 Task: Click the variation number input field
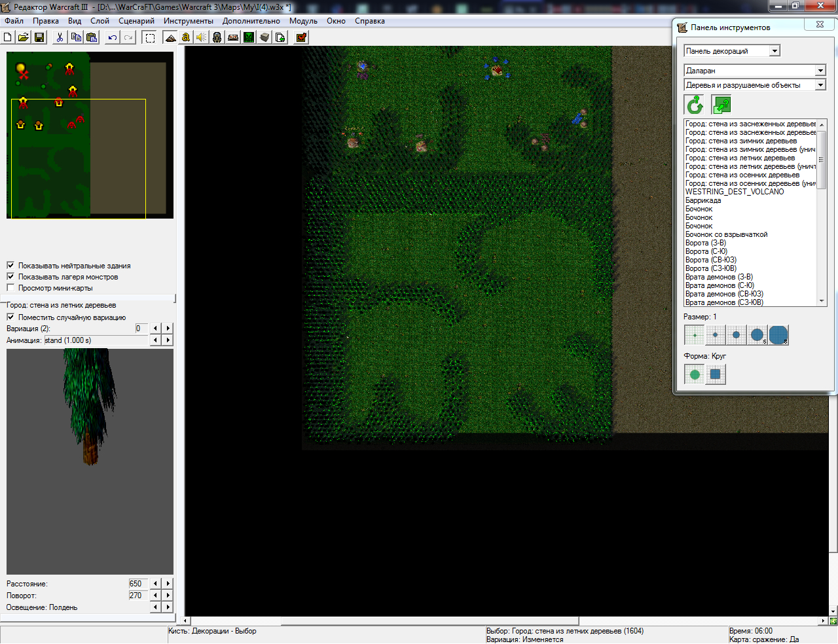tap(141, 329)
